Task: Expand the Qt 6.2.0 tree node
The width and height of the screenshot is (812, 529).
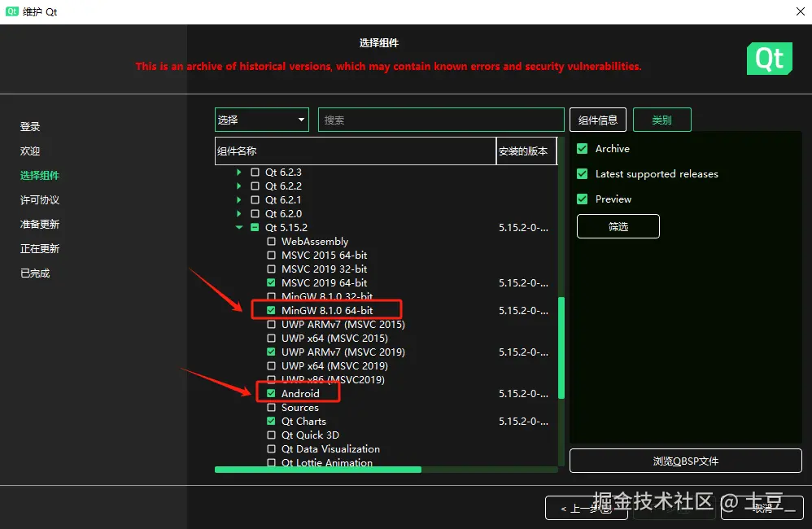Action: [238, 213]
